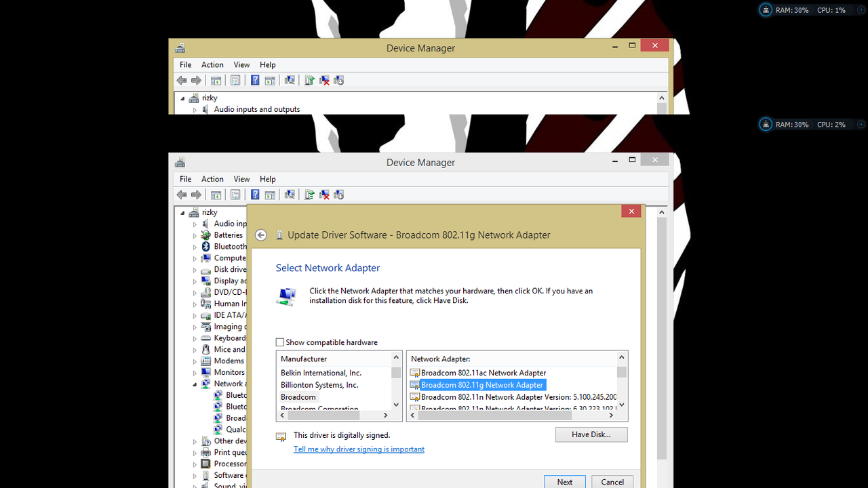Viewport: 868px width, 488px height.
Task: Enable the Show compatible hardware checkbox
Action: 279,342
